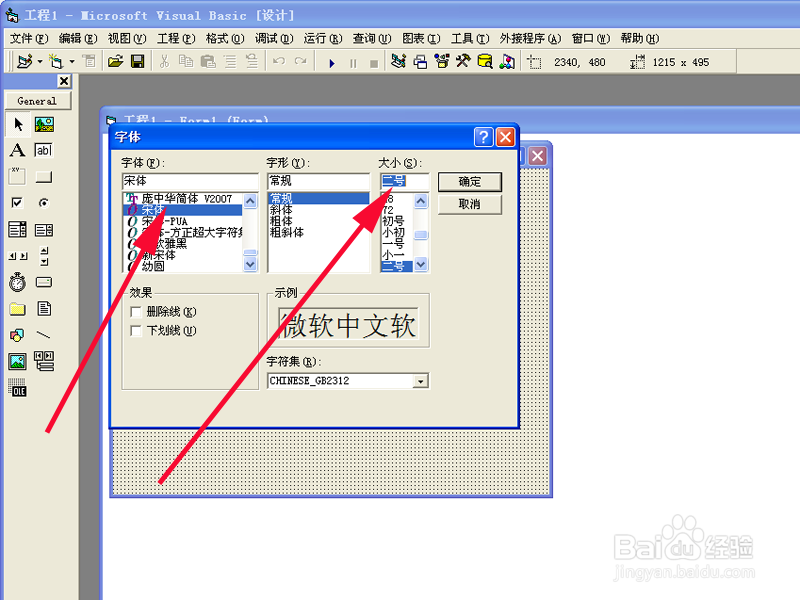Click size list scroll down arrow

click(x=420, y=264)
